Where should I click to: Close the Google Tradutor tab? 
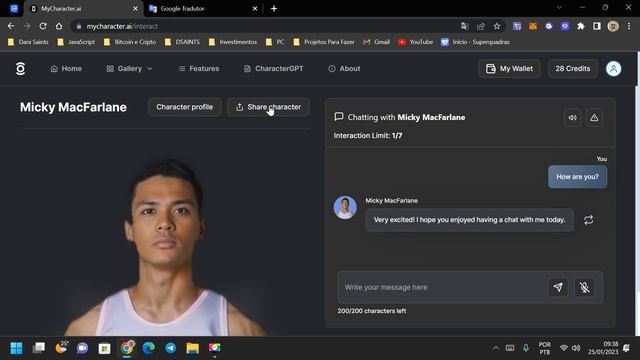click(x=255, y=9)
